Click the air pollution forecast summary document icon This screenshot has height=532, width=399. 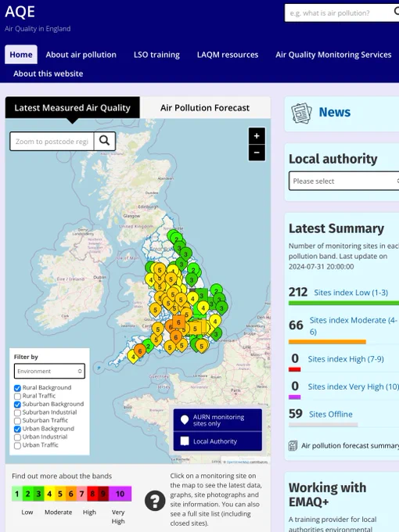click(293, 445)
